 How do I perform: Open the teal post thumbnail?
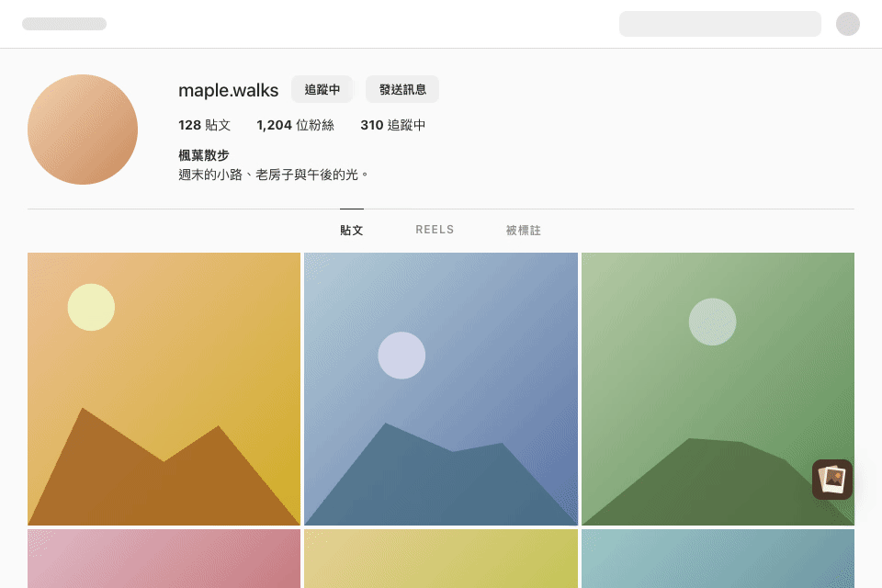718,559
